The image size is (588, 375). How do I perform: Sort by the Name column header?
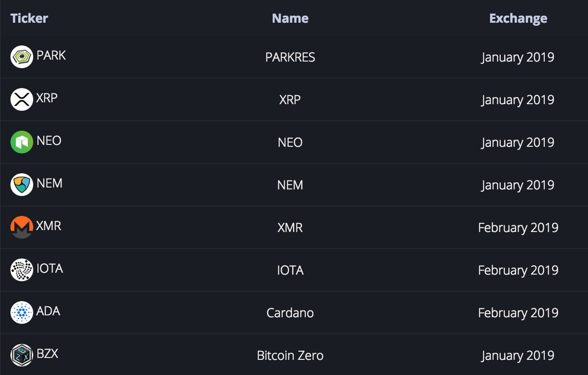[290, 19]
